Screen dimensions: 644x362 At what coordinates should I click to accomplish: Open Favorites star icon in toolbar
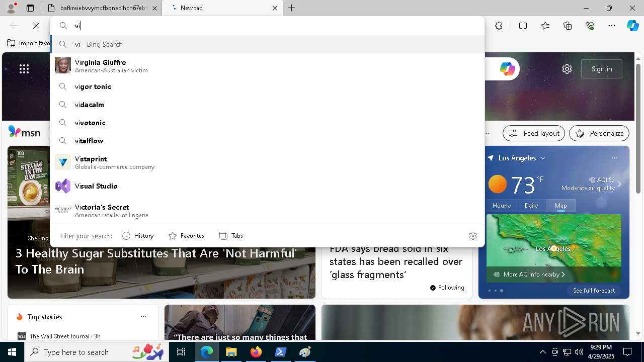pyautogui.click(x=545, y=26)
